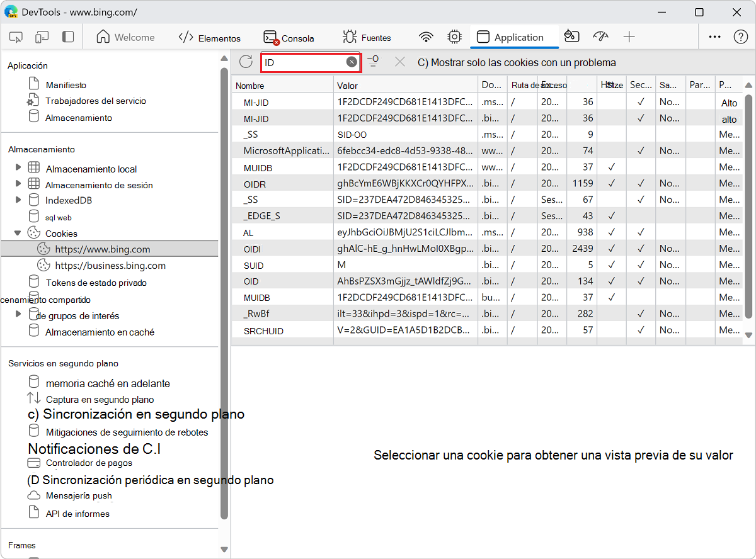Open the Consola tab
Image resolution: width=756 pixels, height=559 pixels.
pos(289,38)
